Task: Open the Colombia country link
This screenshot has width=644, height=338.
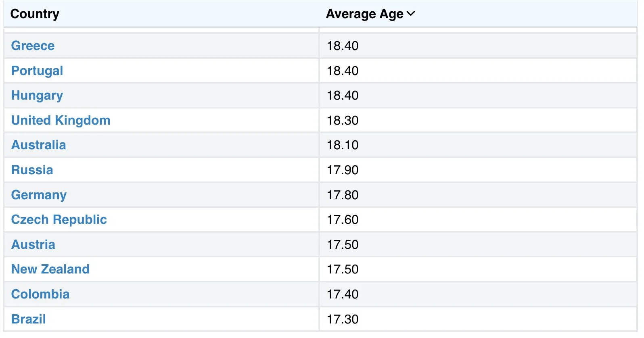Action: pos(40,294)
